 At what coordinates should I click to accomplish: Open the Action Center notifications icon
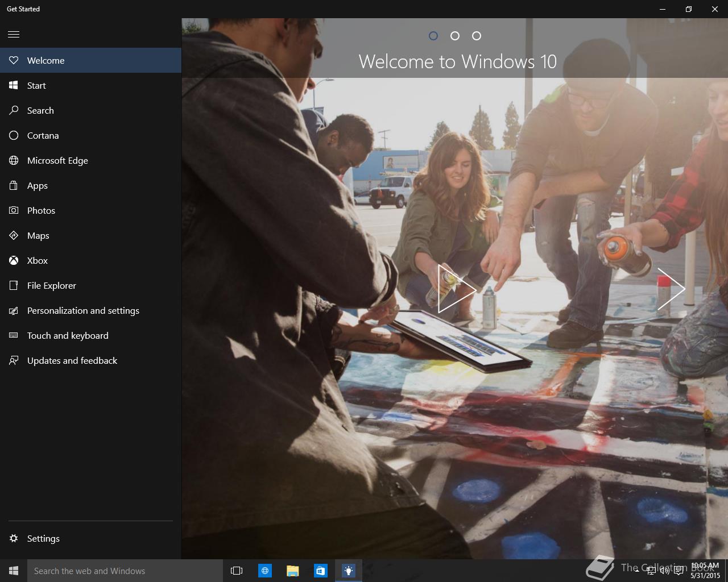pos(679,571)
